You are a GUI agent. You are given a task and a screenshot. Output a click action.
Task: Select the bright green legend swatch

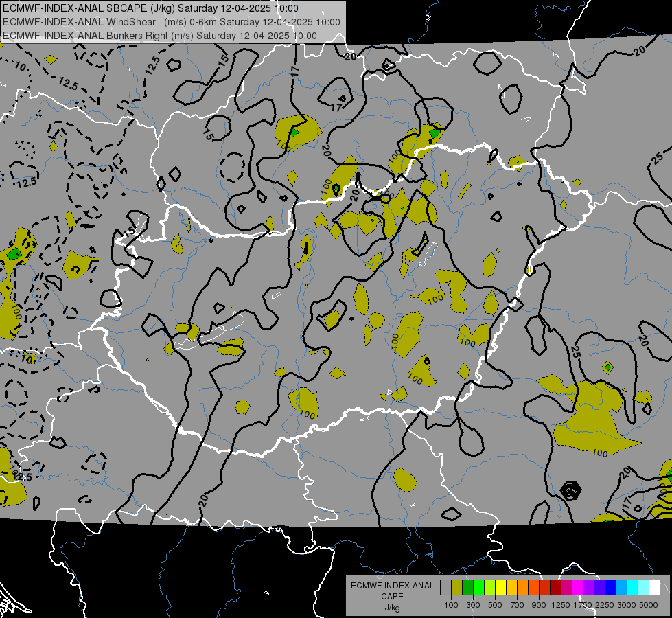click(x=478, y=588)
